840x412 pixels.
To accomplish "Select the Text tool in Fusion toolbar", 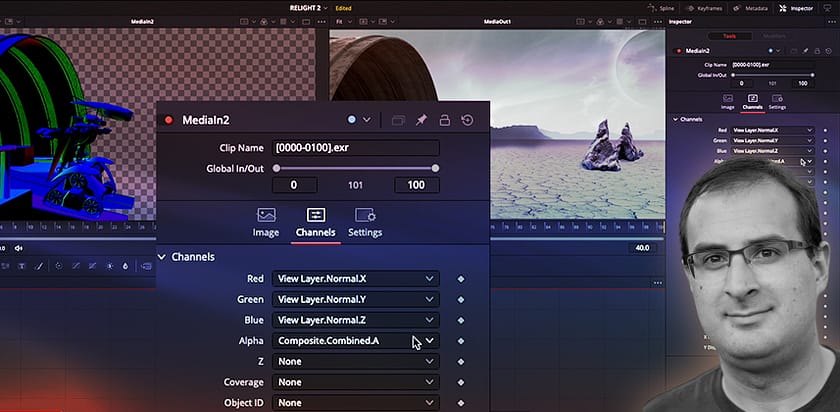I will point(21,266).
